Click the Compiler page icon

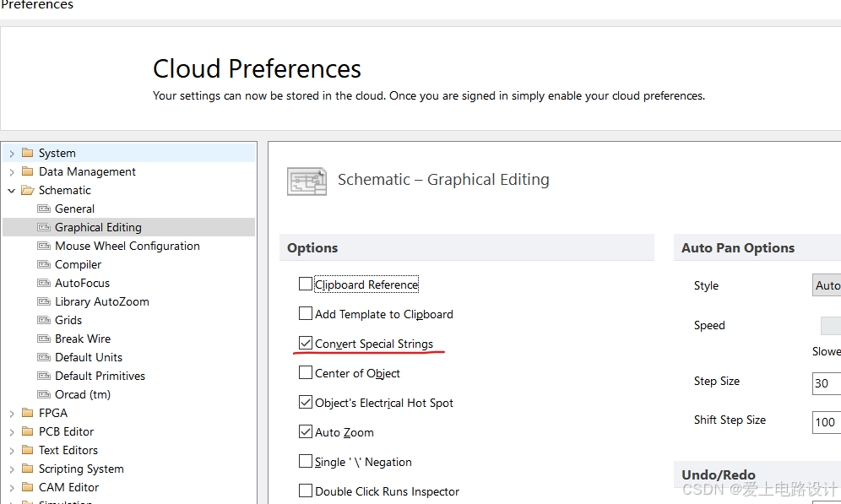[44, 264]
